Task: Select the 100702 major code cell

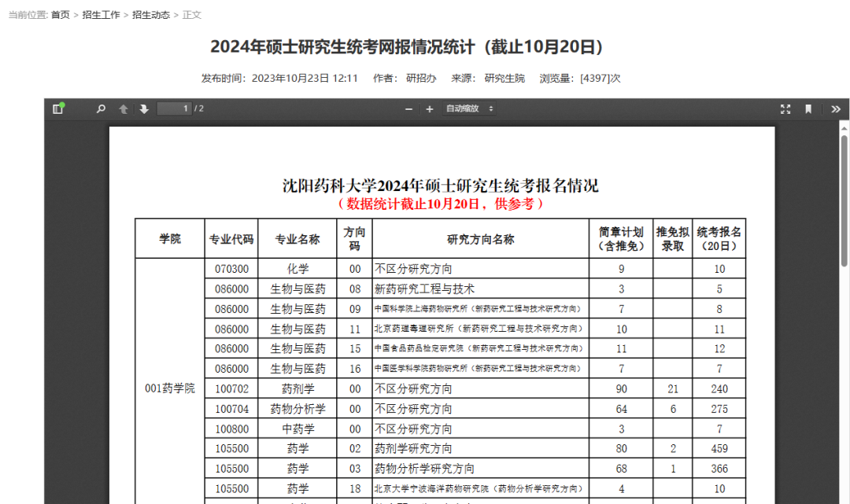Action: [x=231, y=388]
